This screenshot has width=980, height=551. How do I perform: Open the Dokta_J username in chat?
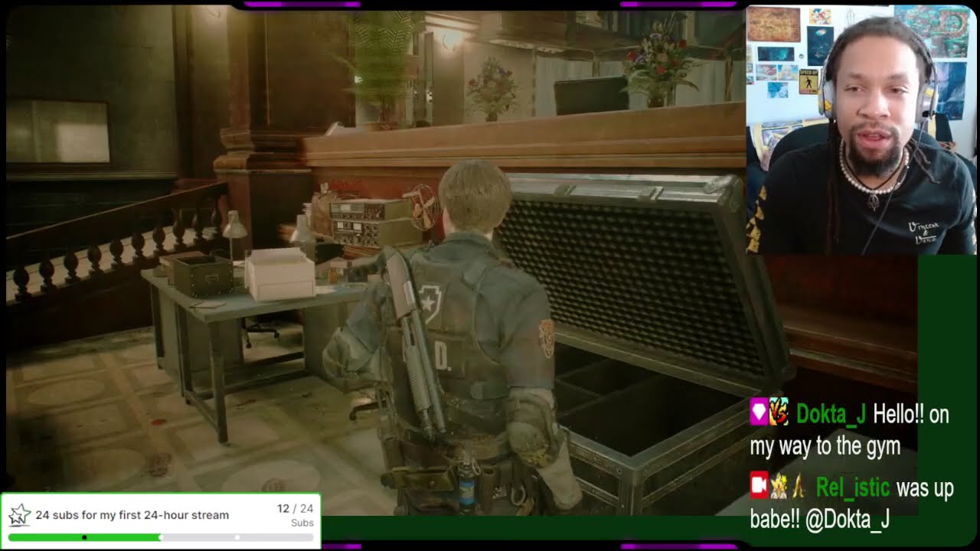pyautogui.click(x=831, y=414)
